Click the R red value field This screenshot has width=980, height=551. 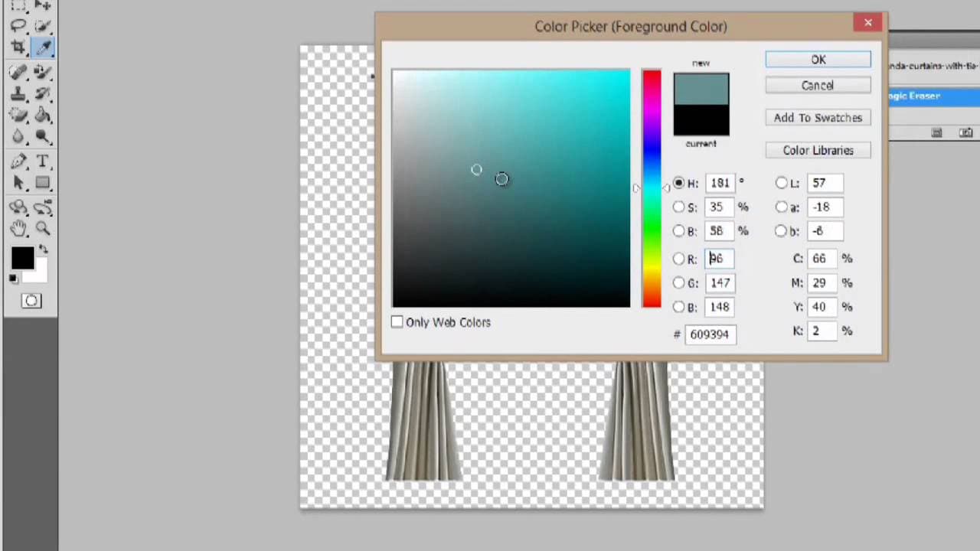pyautogui.click(x=720, y=259)
